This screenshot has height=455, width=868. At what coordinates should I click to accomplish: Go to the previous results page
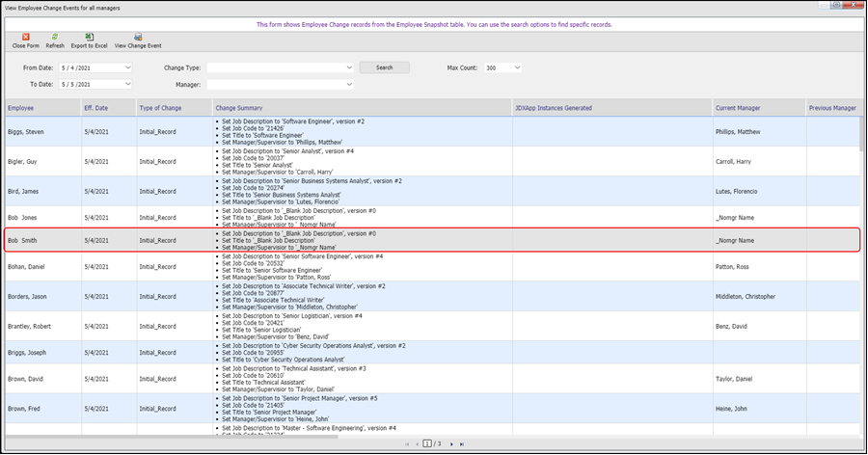417,444
